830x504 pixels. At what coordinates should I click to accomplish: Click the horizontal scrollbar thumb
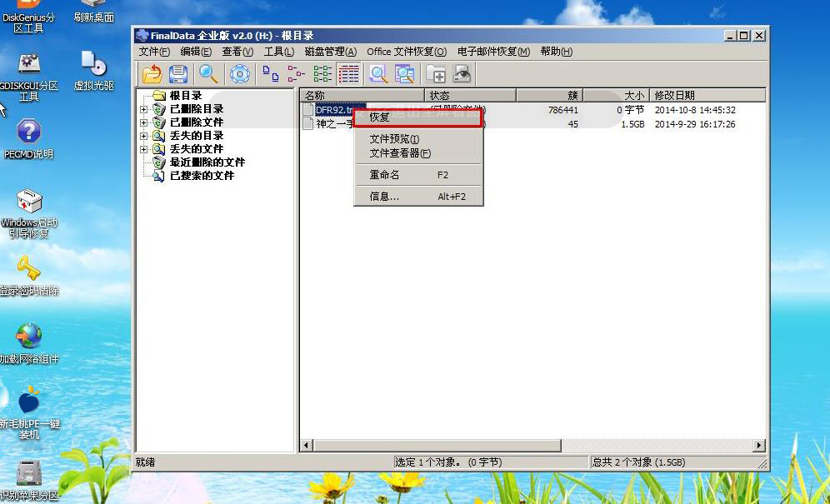click(437, 445)
